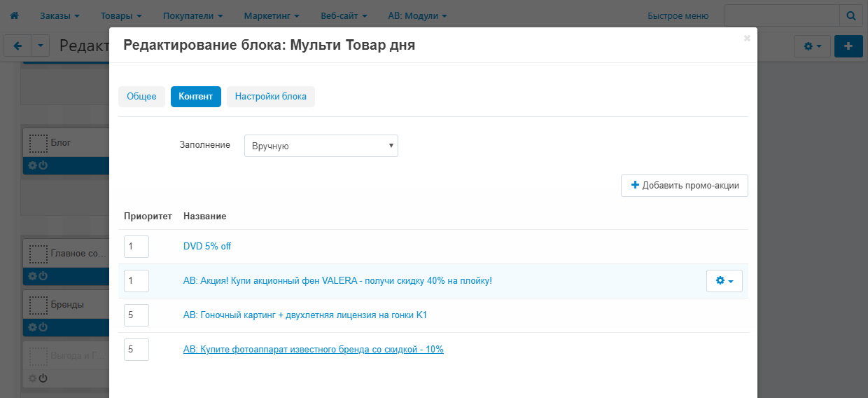Switch to the Настройки блока tab

pos(270,97)
